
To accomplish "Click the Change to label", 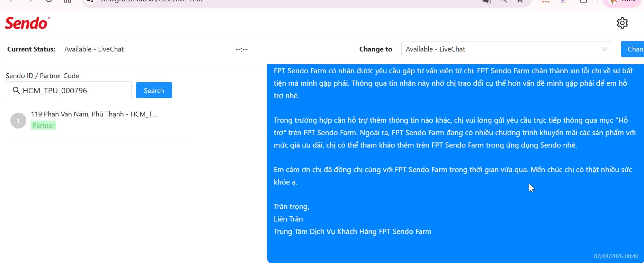I will click(376, 49).
